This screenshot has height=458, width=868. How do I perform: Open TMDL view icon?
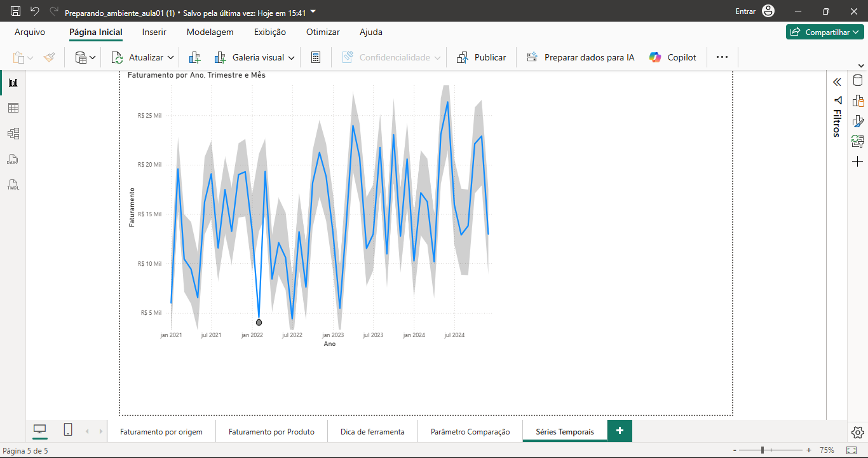point(13,185)
